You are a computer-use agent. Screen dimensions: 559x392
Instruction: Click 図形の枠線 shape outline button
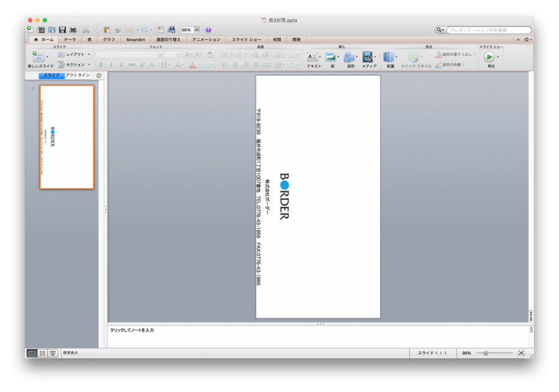(449, 65)
